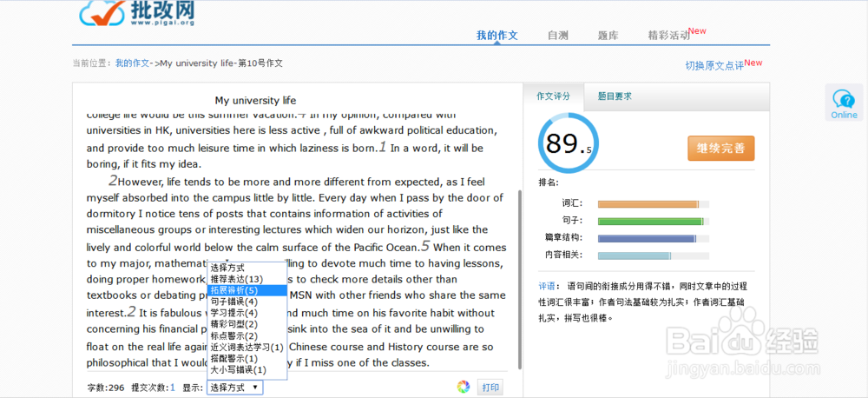868x398 pixels.
Task: Click 切换原文点评 link
Action: (x=713, y=66)
